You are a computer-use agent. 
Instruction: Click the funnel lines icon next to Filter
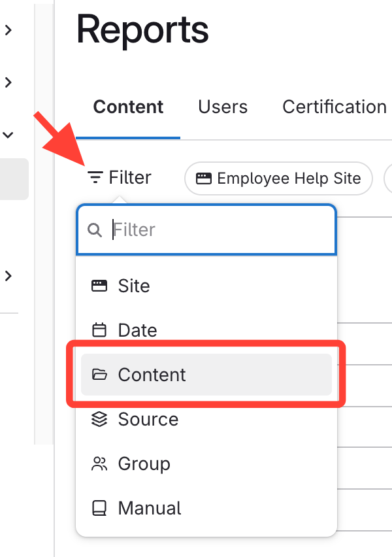pyautogui.click(x=95, y=178)
